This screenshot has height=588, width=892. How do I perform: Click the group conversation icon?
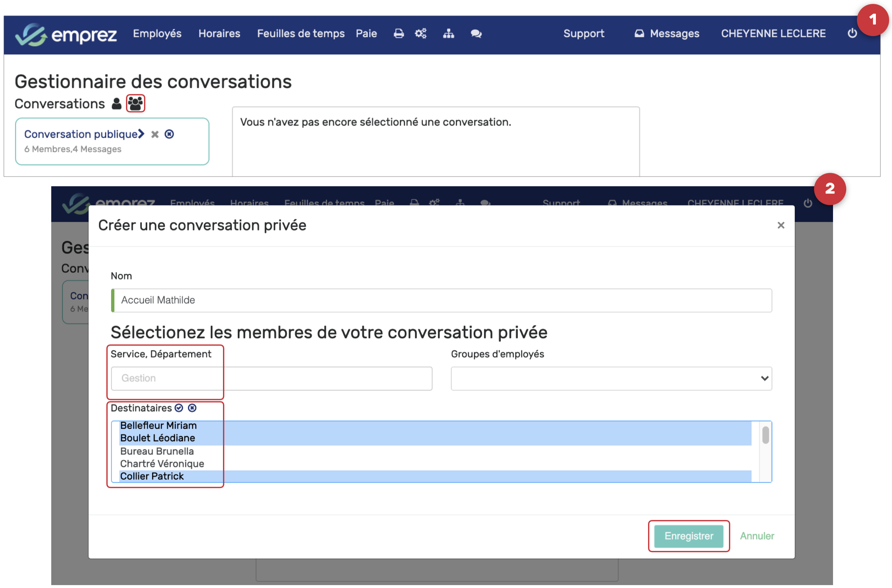pos(135,103)
